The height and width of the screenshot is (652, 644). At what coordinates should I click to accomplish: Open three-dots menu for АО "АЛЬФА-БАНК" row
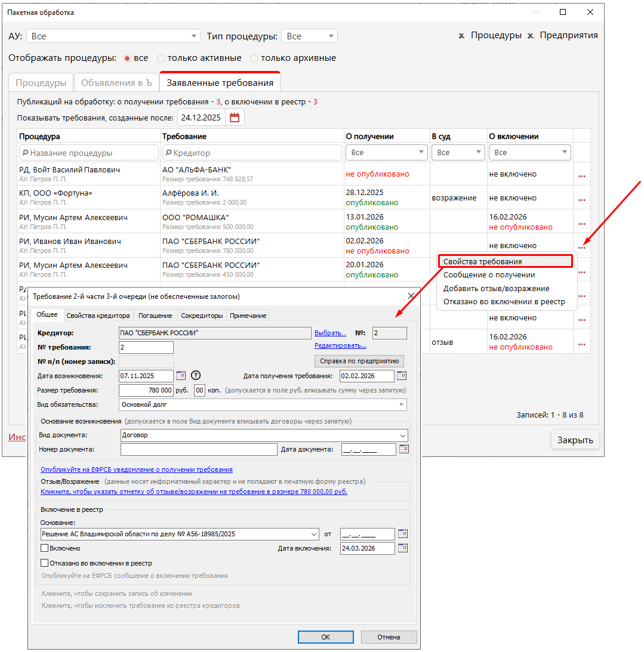[581, 176]
